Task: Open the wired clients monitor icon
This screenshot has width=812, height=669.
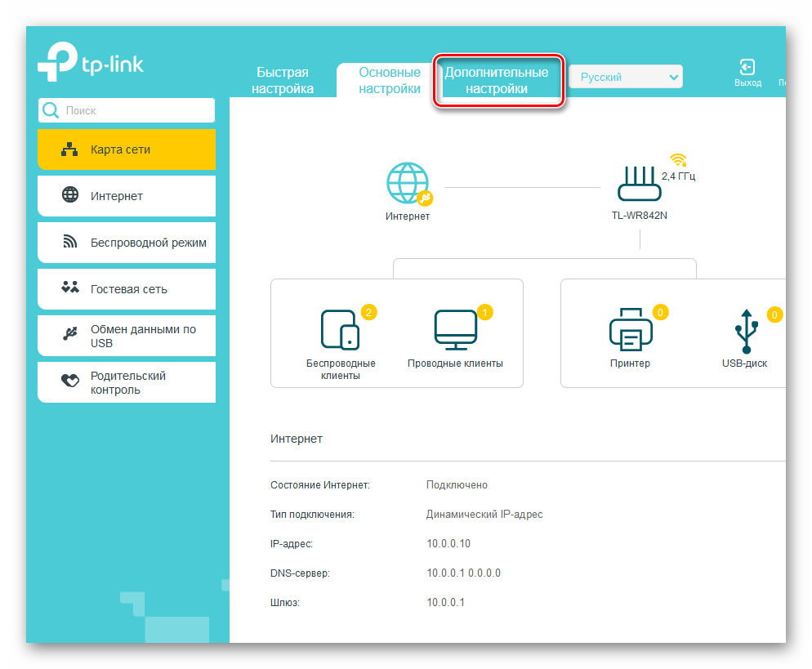Action: click(455, 329)
